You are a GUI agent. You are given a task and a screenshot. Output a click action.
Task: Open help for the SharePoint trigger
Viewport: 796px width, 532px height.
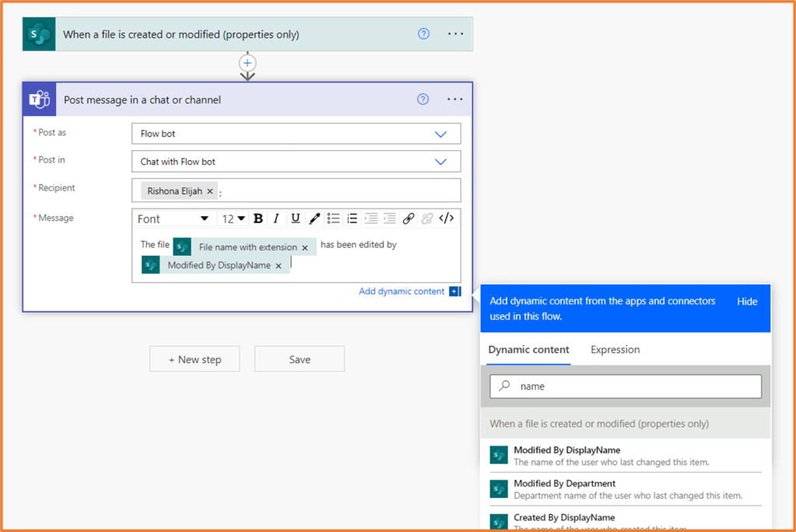click(x=424, y=34)
